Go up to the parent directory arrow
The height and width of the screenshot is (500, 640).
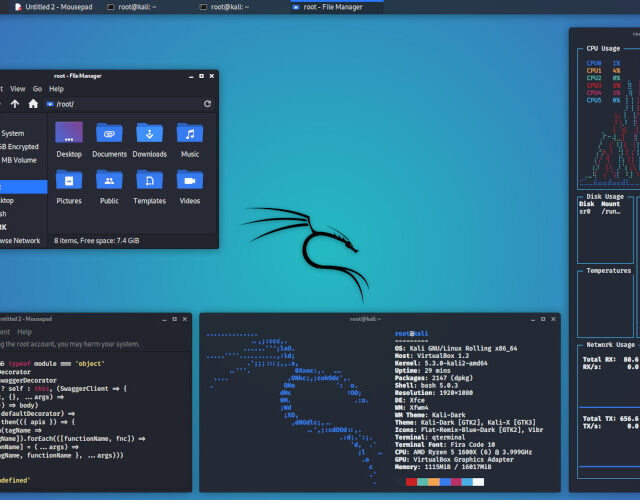15,104
